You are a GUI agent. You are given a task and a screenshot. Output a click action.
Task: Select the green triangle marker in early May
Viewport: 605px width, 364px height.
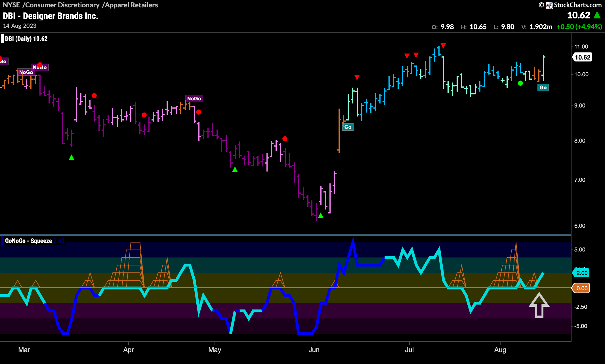pos(235,170)
